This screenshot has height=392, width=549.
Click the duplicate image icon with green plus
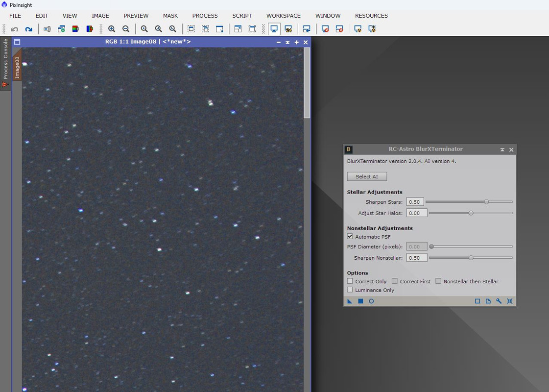(x=61, y=29)
